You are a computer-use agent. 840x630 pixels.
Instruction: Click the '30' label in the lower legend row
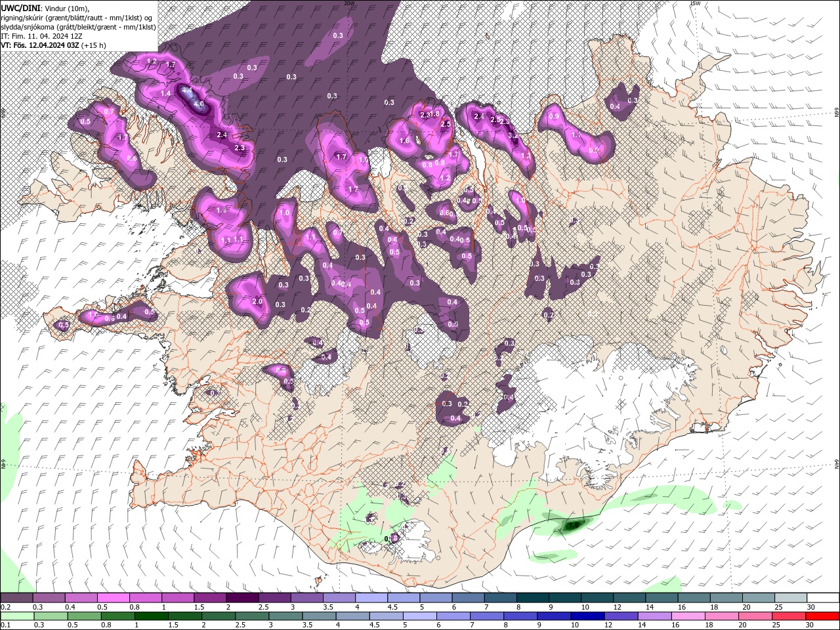809,626
